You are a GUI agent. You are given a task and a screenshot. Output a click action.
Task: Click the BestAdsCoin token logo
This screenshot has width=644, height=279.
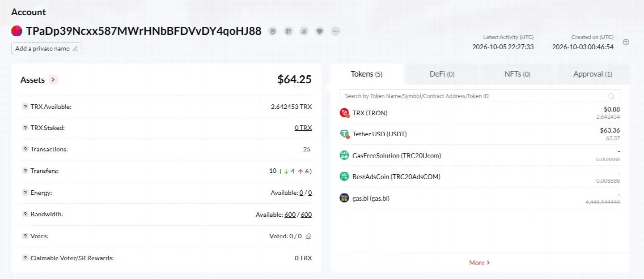(x=344, y=176)
